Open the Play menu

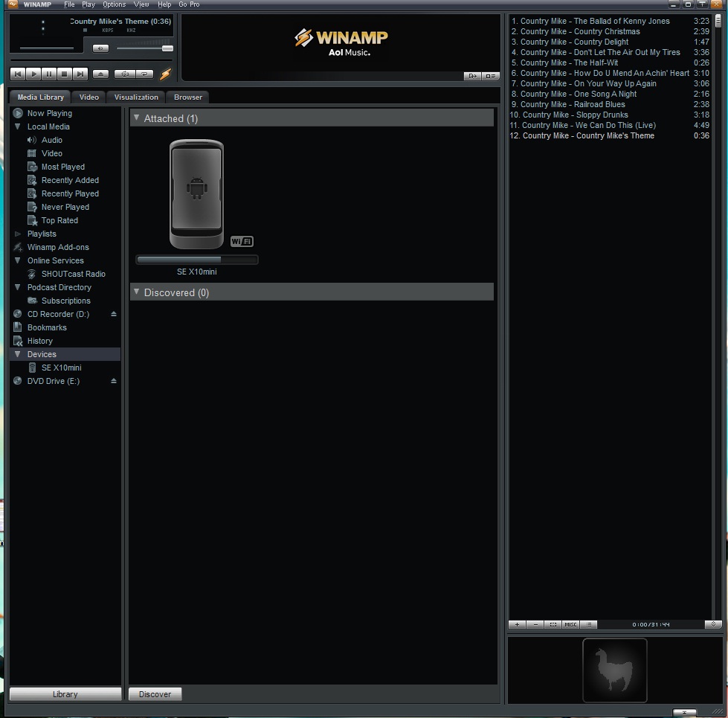[88, 4]
